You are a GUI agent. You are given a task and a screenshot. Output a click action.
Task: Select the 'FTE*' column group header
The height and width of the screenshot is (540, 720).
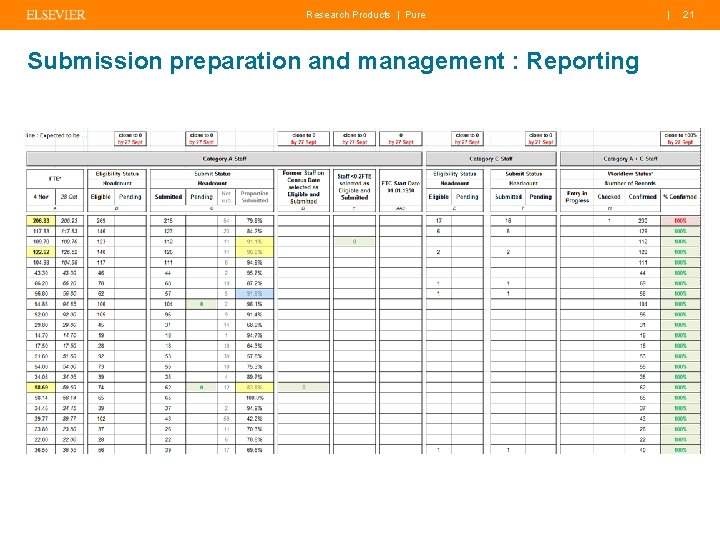tap(55, 179)
